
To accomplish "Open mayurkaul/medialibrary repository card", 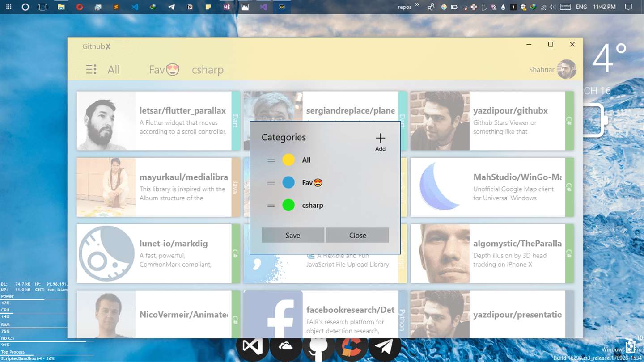I will click(158, 187).
